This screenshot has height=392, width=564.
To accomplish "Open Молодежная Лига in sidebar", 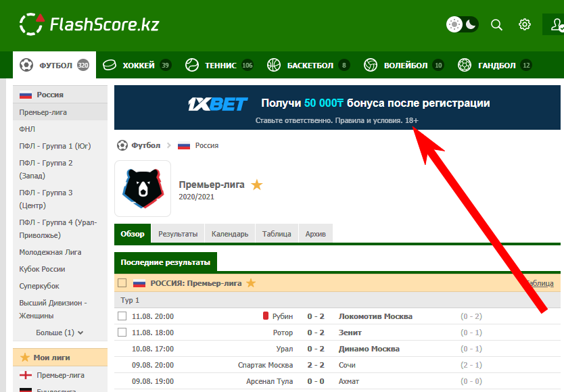I will tap(50, 252).
